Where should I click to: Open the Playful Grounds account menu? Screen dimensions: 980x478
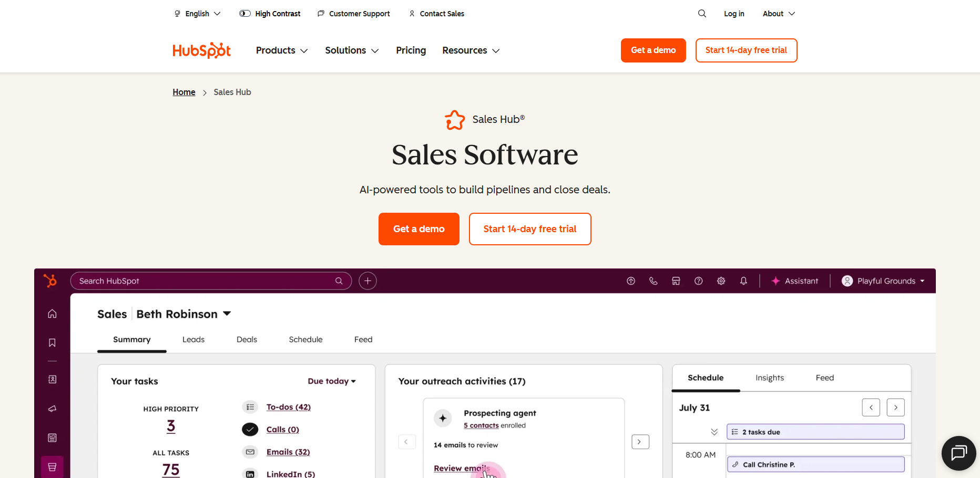click(x=883, y=281)
